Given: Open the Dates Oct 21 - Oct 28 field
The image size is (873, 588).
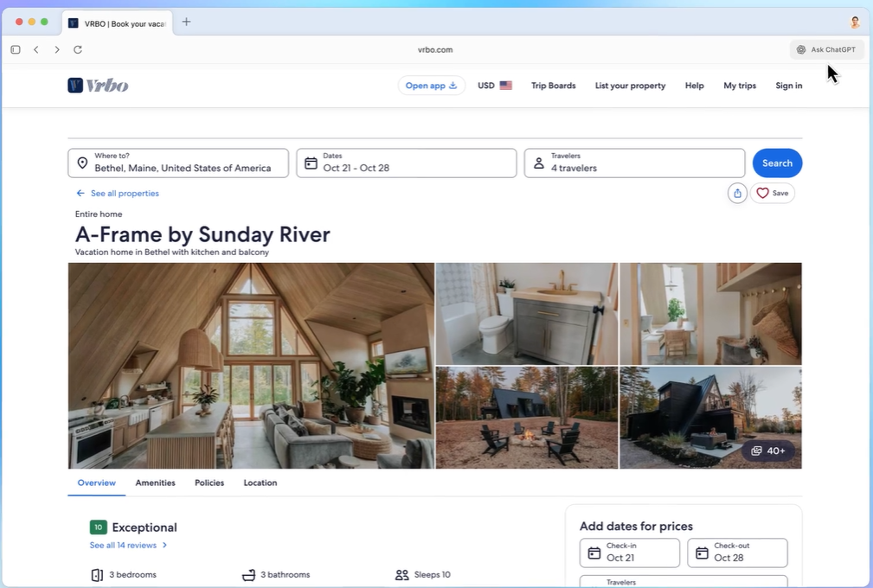Looking at the screenshot, I should (407, 163).
